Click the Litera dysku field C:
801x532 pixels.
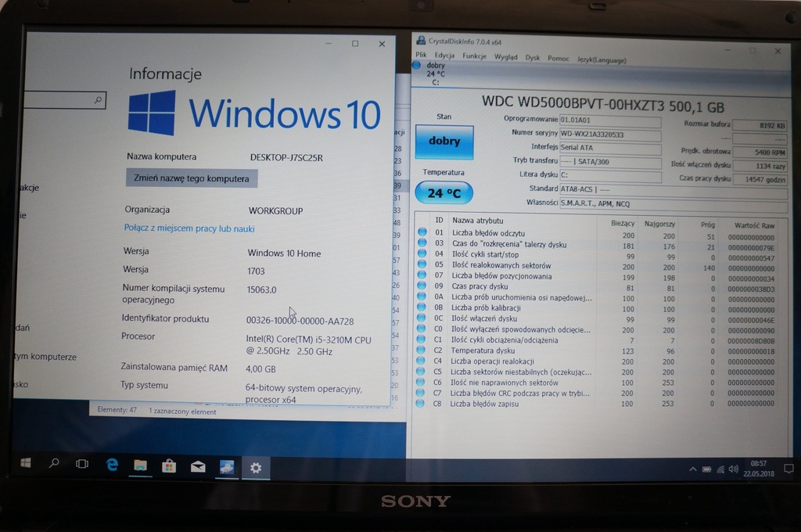click(x=610, y=175)
